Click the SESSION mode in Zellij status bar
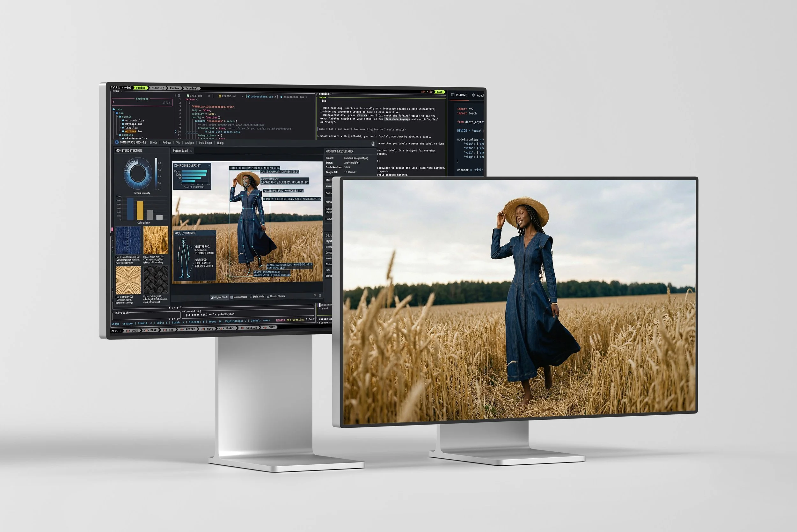The height and width of the screenshot is (532, 797). pyautogui.click(x=249, y=328)
